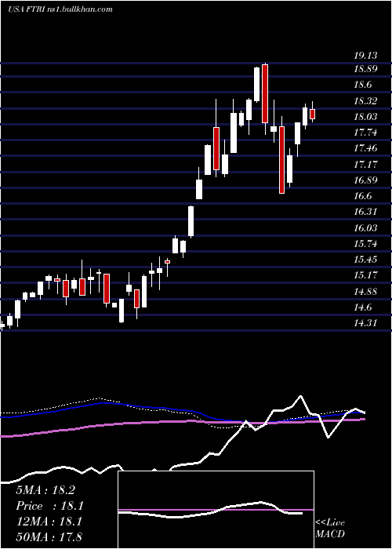
Task: Click the 16.6 price label
Action: 362,196
